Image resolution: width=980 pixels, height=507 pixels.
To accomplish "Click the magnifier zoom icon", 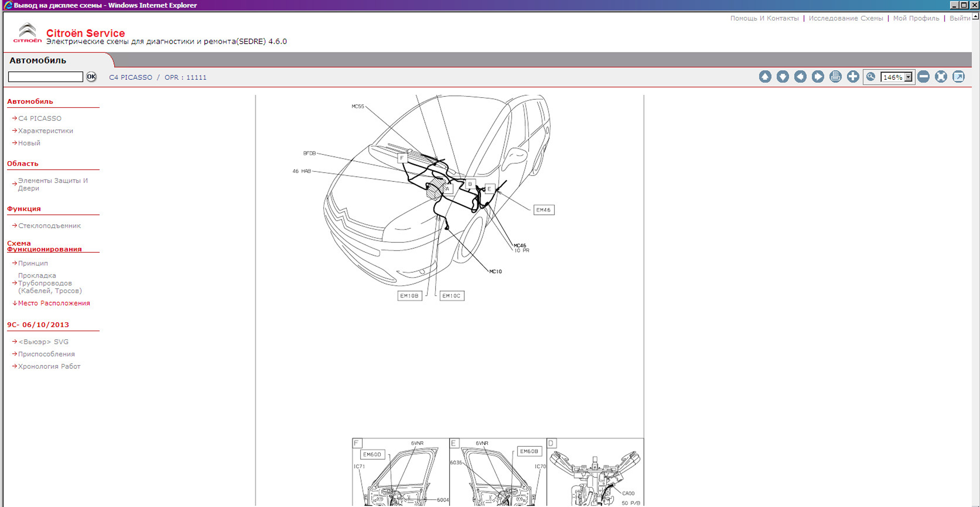I will click(871, 77).
